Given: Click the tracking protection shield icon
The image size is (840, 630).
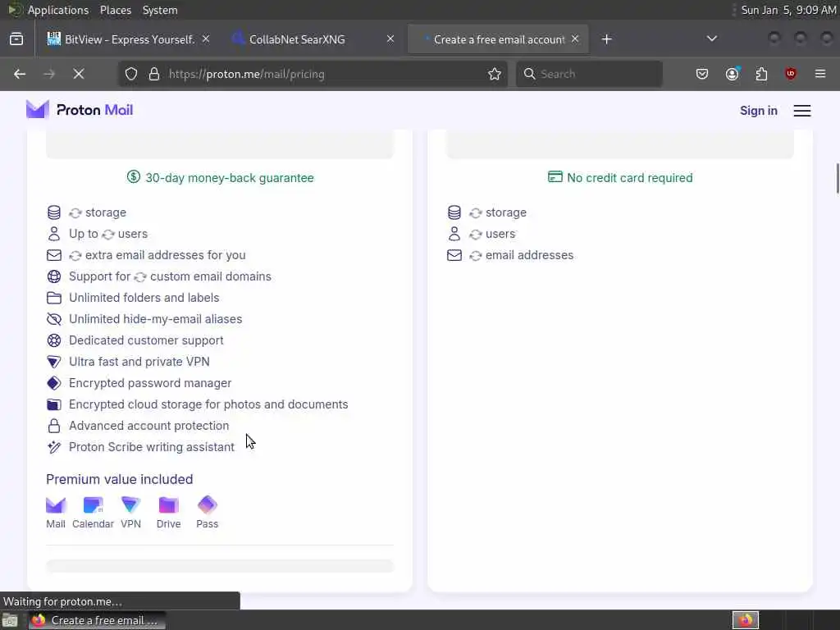Looking at the screenshot, I should pyautogui.click(x=131, y=74).
